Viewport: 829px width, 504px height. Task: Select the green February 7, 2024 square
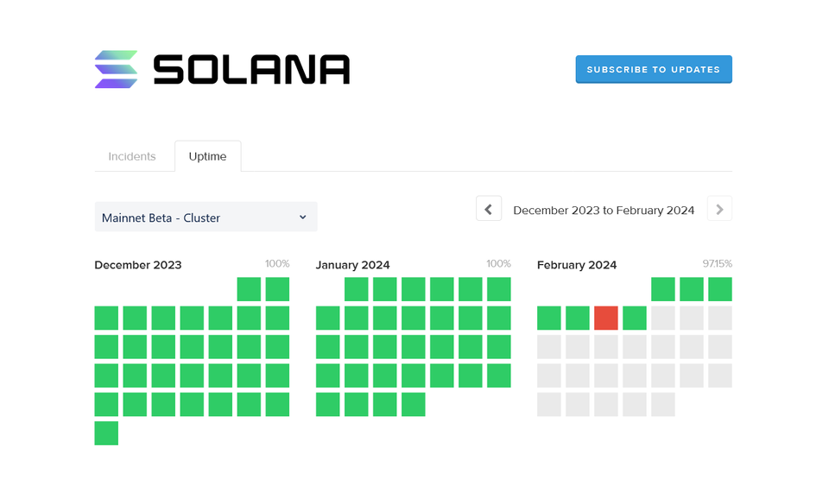tap(635, 318)
